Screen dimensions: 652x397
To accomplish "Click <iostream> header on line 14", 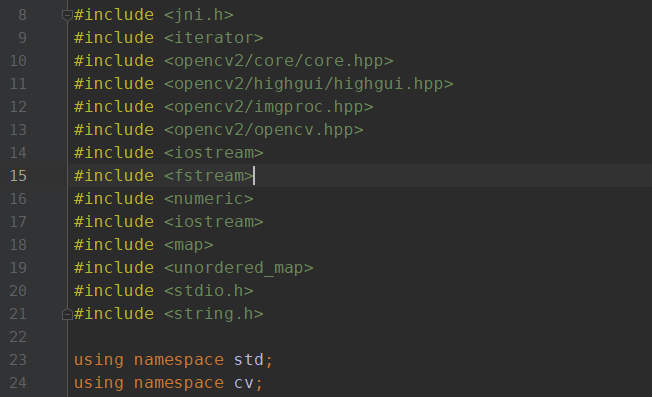I will click(213, 153).
